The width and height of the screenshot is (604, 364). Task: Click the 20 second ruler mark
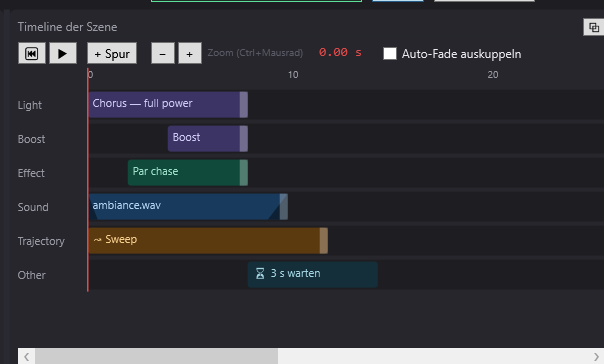point(493,75)
